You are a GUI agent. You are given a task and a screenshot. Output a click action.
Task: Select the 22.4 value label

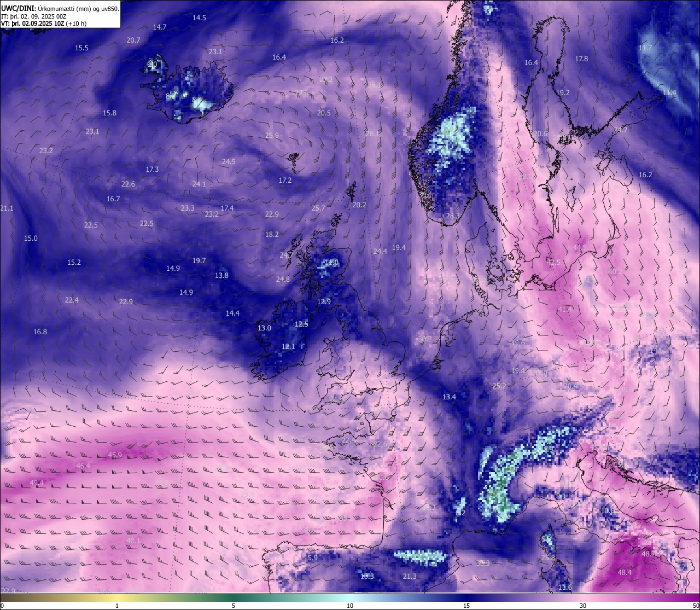click(72, 300)
